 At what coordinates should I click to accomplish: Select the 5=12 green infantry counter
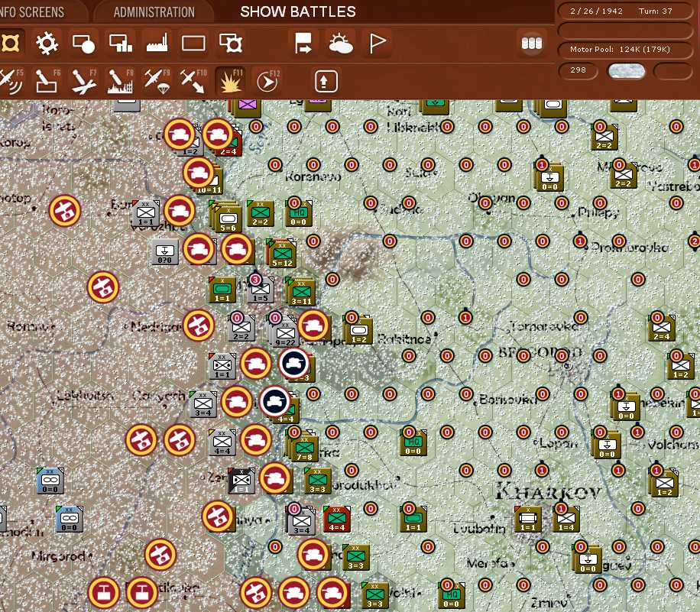282,254
